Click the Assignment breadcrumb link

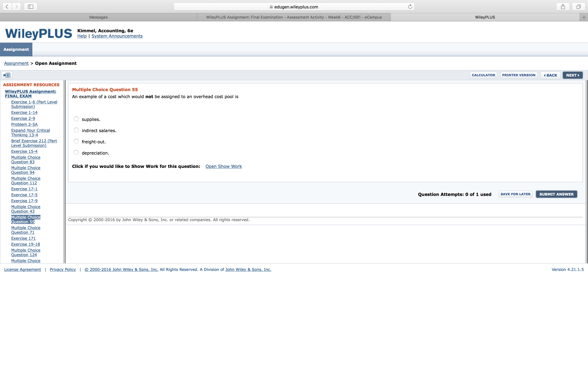pos(16,63)
